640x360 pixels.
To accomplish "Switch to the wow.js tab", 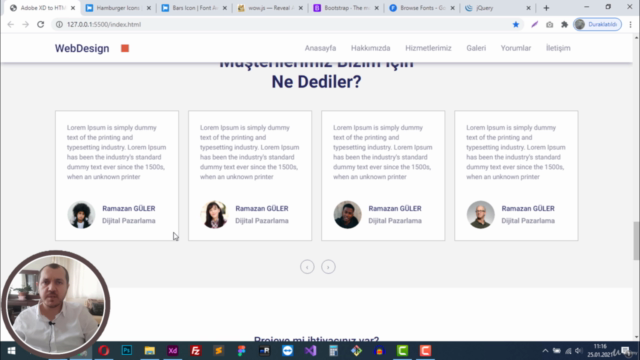I will [x=270, y=8].
